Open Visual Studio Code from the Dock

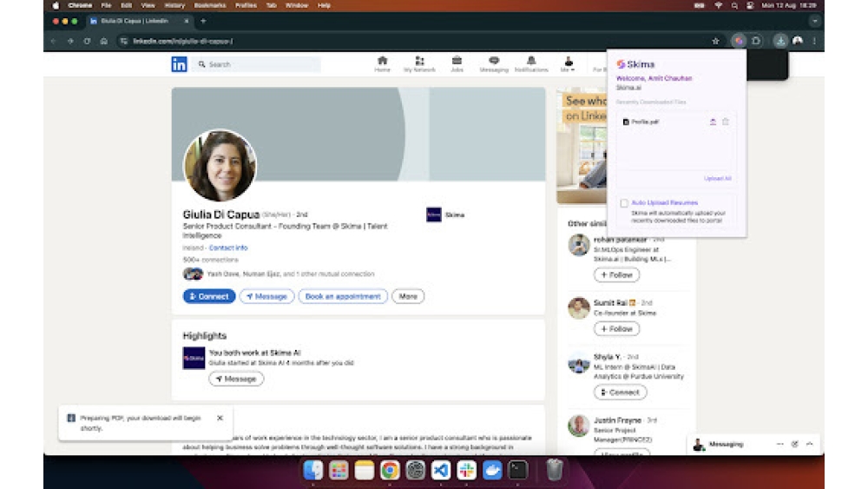[x=441, y=470]
